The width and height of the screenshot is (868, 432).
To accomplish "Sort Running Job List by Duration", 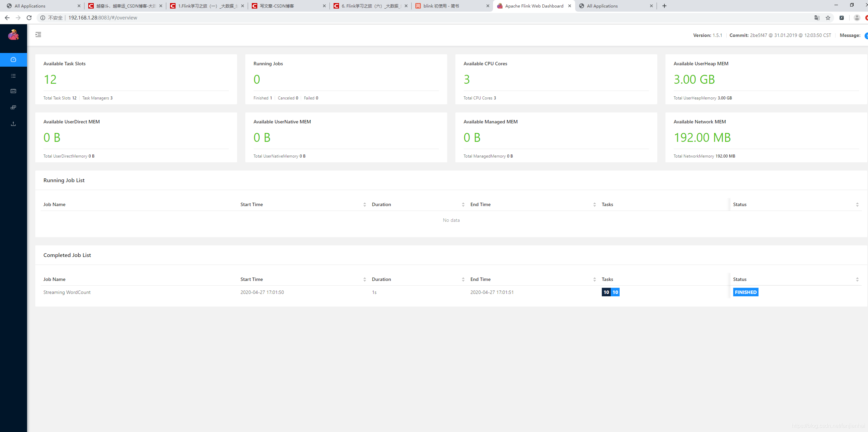I will pos(463,204).
